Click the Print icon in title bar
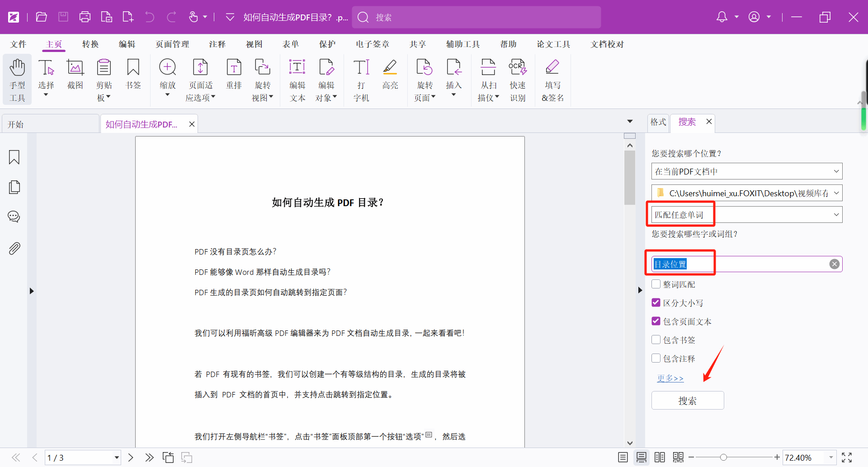 85,17
